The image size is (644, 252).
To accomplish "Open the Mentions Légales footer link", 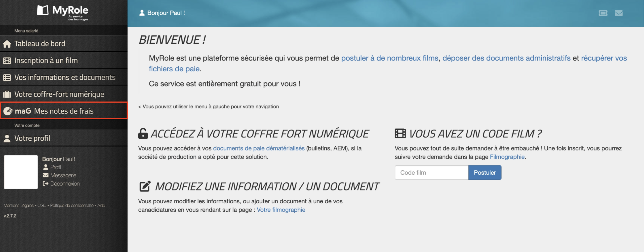I will (x=19, y=205).
